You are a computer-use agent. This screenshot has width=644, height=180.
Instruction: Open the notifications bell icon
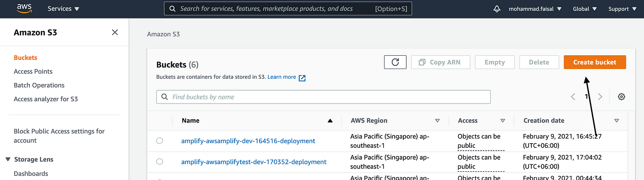(x=496, y=9)
